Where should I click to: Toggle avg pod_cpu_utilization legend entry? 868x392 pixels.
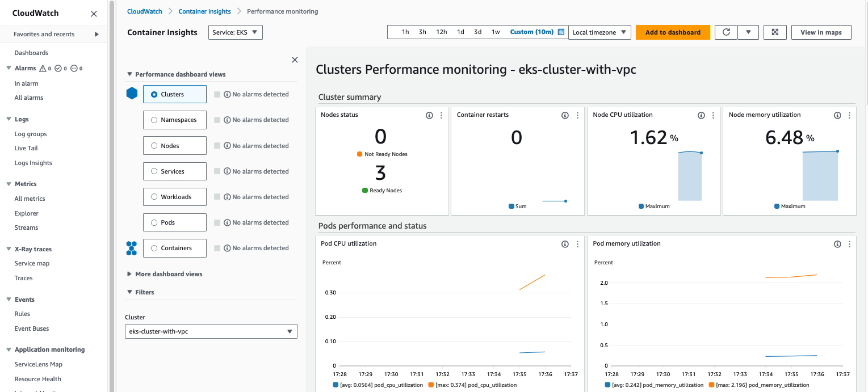[378, 385]
